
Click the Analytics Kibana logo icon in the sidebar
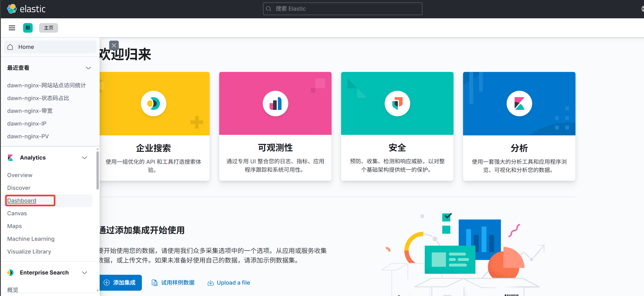pos(10,158)
